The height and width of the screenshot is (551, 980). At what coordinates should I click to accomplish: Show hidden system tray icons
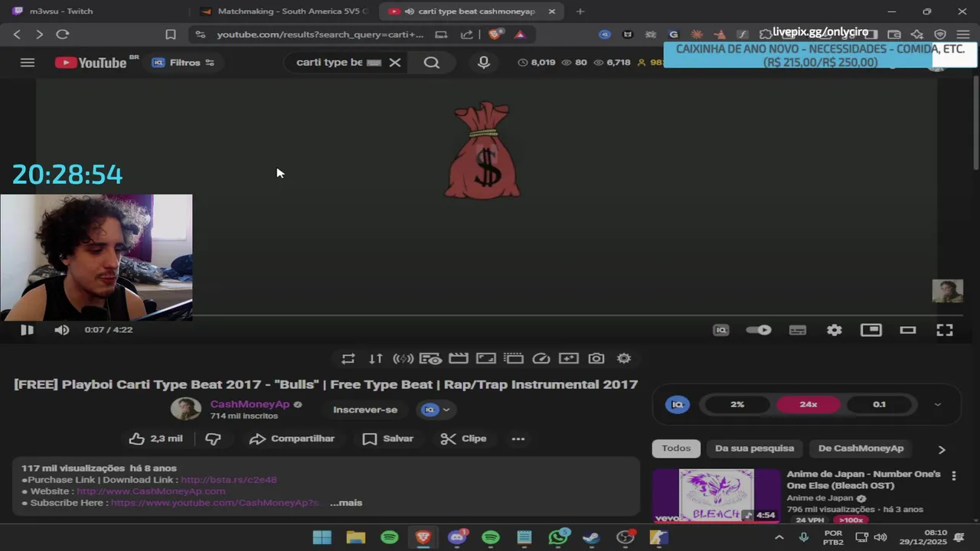(x=779, y=537)
